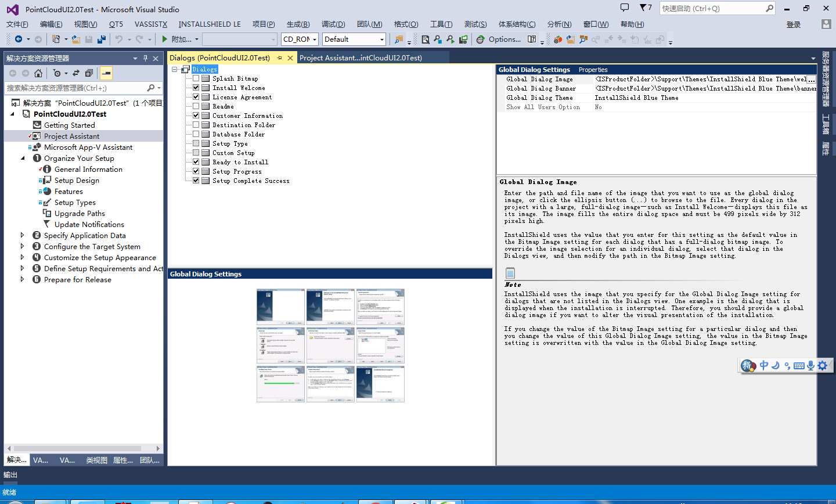Screen dimensions: 836x504
Task: Click the Home icon in Solution Explorer
Action: tap(38, 73)
